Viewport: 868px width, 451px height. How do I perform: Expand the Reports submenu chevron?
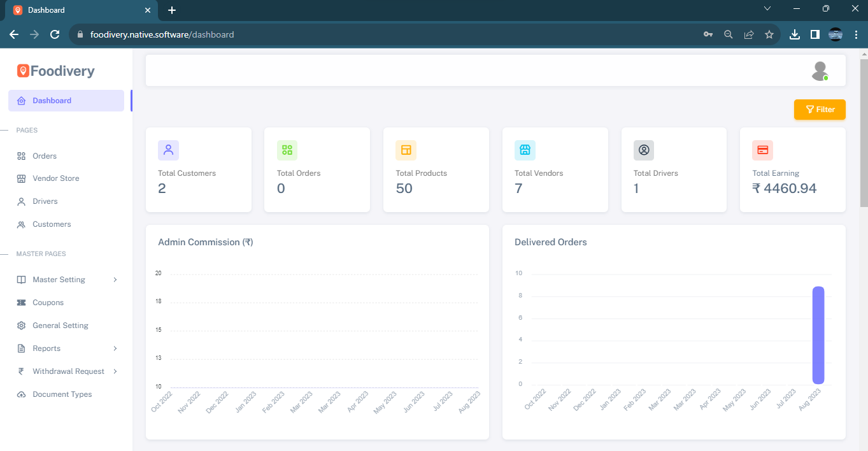[115, 348]
